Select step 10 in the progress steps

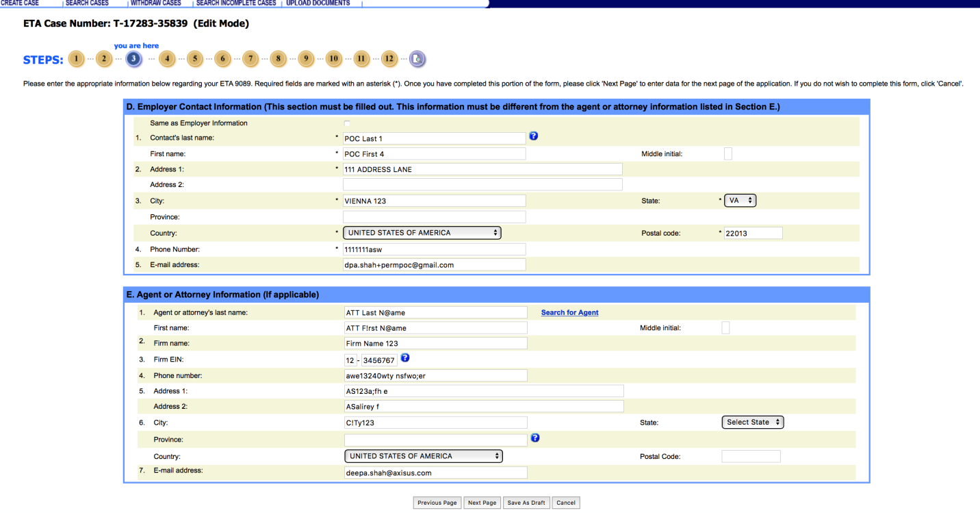point(333,59)
